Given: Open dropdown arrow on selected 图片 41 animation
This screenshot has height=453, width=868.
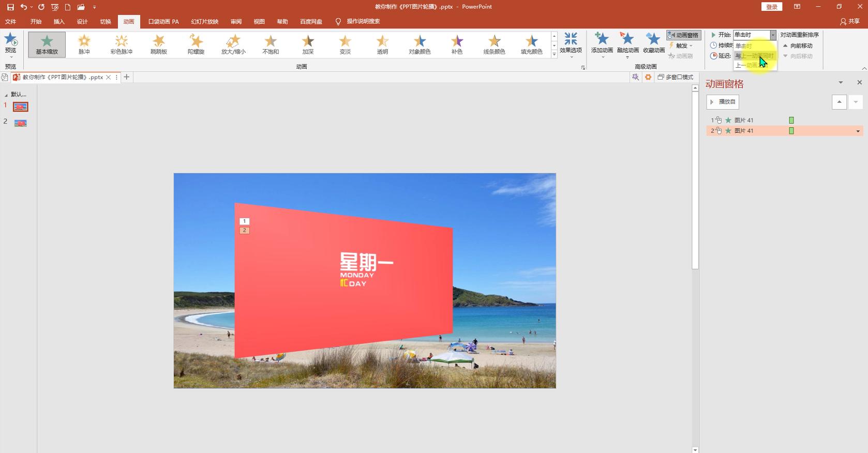Looking at the screenshot, I should click(x=858, y=131).
